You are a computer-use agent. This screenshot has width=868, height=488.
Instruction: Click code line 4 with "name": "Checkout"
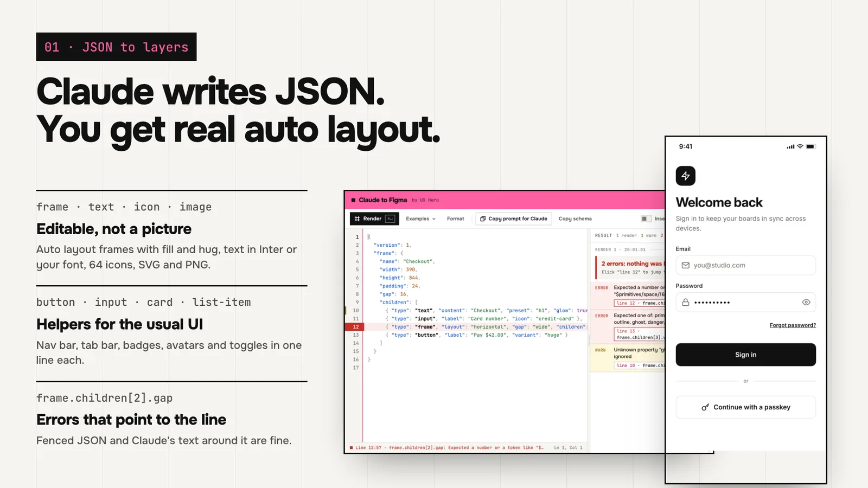(406, 261)
